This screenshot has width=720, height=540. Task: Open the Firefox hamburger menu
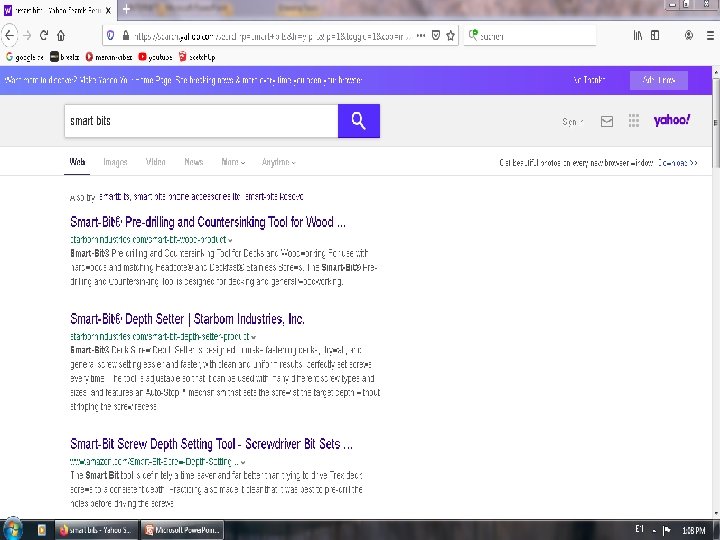click(710, 35)
